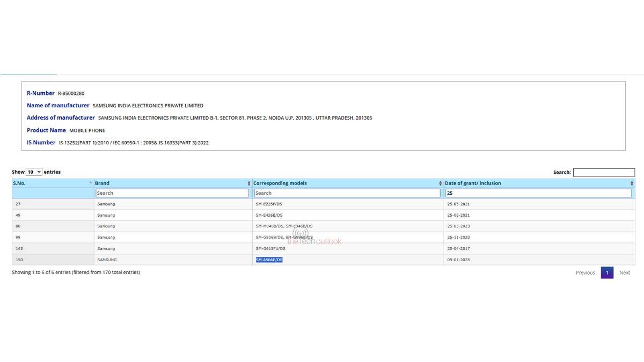The height and width of the screenshot is (362, 644).
Task: Click the S.No. 150 row cell
Action: [19, 260]
